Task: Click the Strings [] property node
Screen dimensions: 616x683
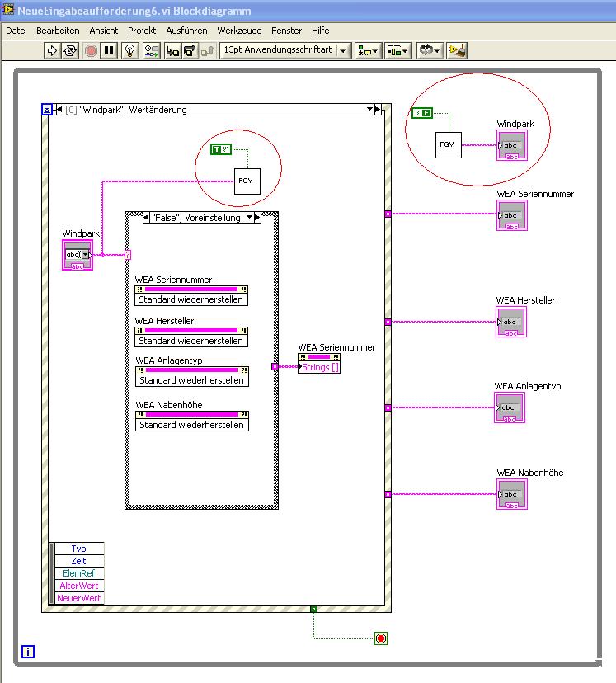Action: point(319,363)
